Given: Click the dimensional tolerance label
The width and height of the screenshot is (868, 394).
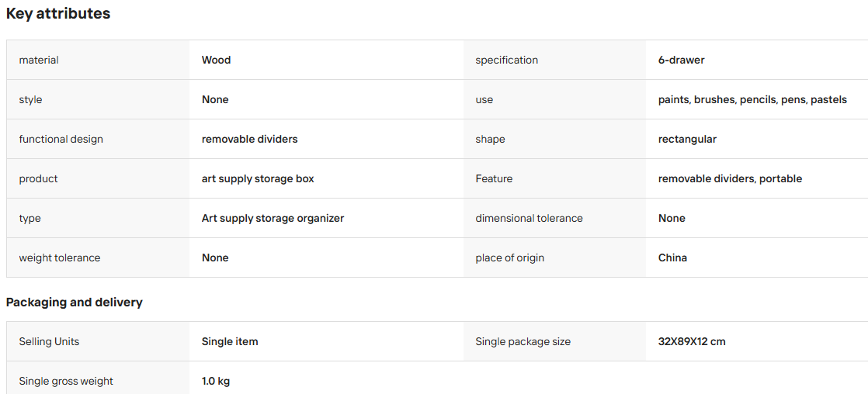Looking at the screenshot, I should coord(529,218).
